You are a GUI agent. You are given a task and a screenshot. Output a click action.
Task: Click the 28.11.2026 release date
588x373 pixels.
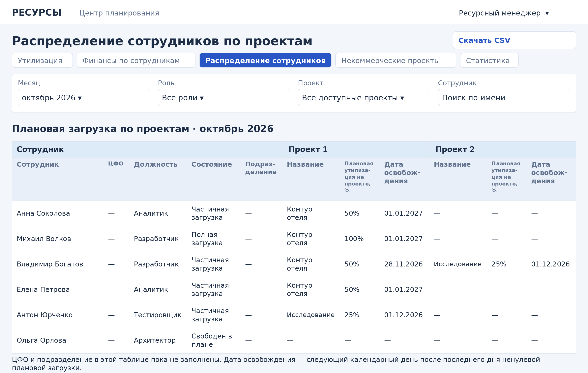[x=403, y=264]
